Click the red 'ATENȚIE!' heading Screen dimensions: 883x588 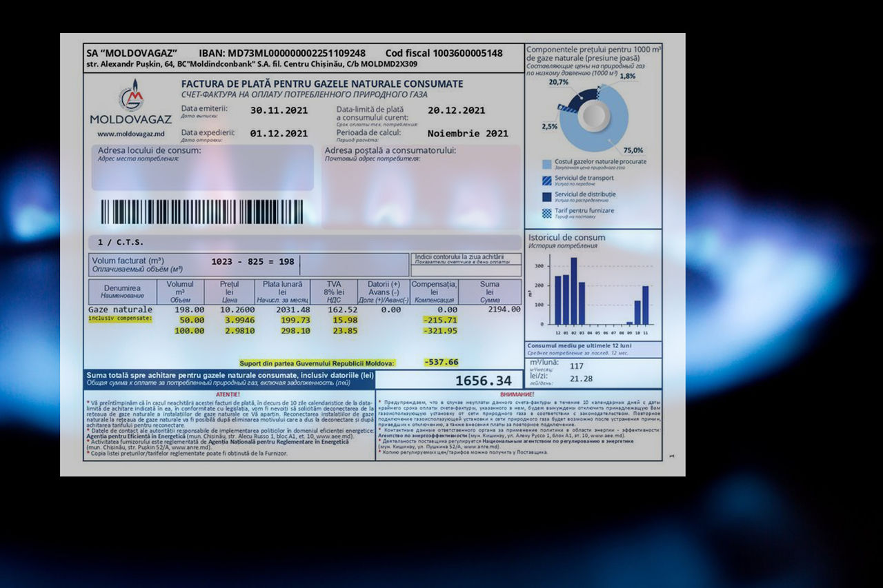click(x=228, y=394)
